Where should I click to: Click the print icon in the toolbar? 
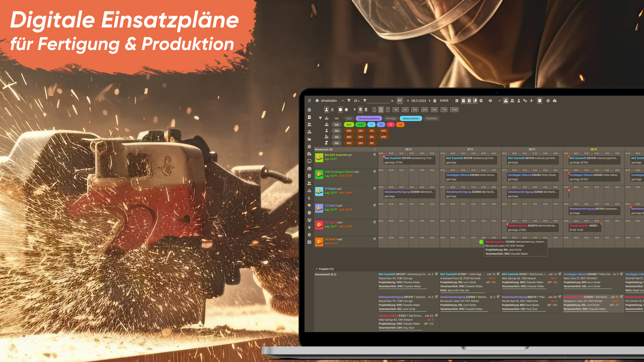(x=548, y=101)
